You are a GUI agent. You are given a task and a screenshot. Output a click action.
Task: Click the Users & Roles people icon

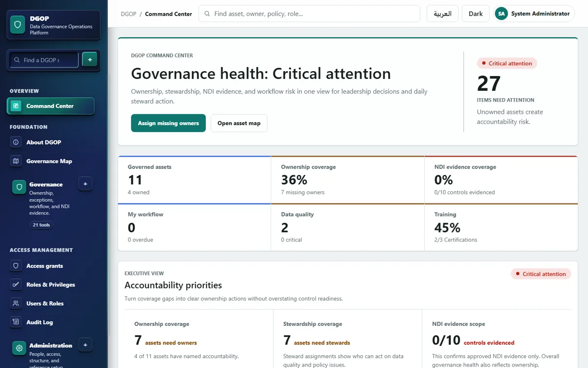click(x=16, y=303)
